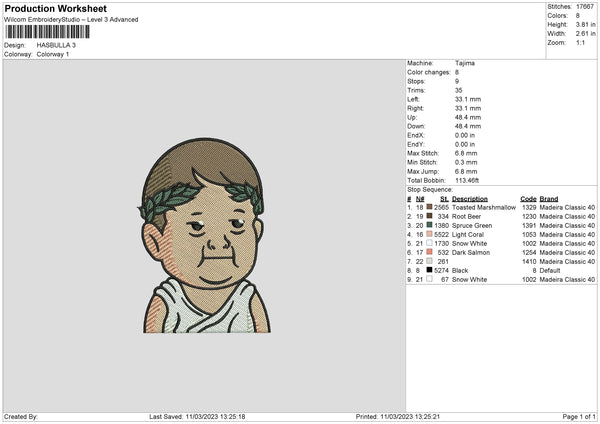Click the 'Brand' column header
600x424 pixels.
(549, 199)
